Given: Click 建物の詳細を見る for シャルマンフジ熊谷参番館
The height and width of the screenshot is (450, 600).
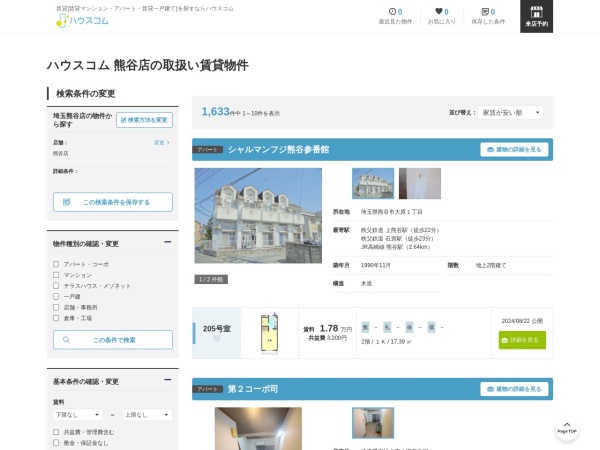Looking at the screenshot, I should point(514,150).
